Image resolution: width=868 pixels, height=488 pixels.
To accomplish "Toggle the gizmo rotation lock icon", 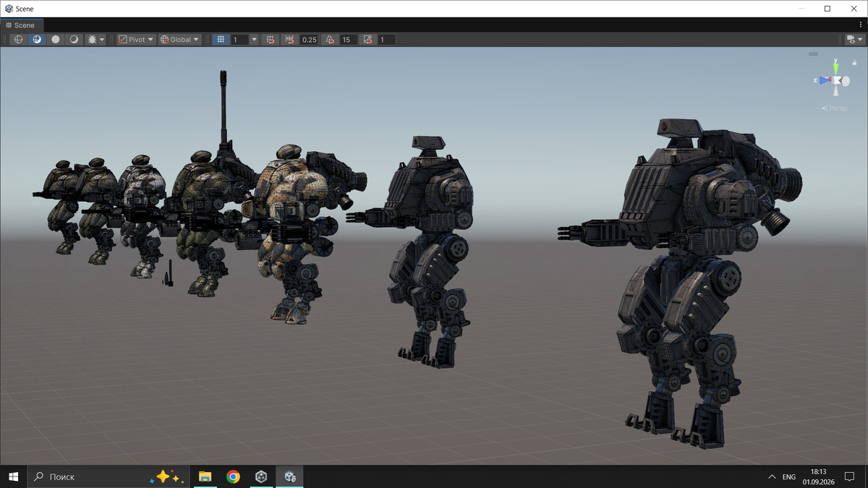I will point(854,62).
